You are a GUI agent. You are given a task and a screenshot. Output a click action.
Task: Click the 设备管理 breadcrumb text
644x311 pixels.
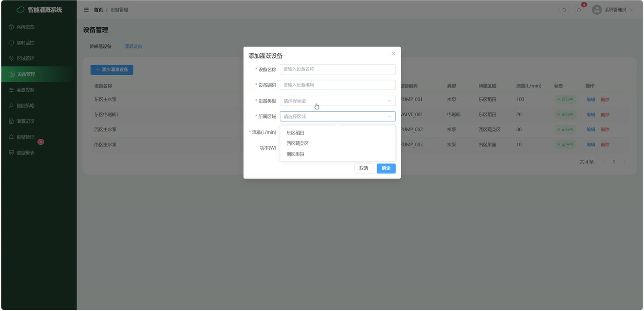coord(119,10)
